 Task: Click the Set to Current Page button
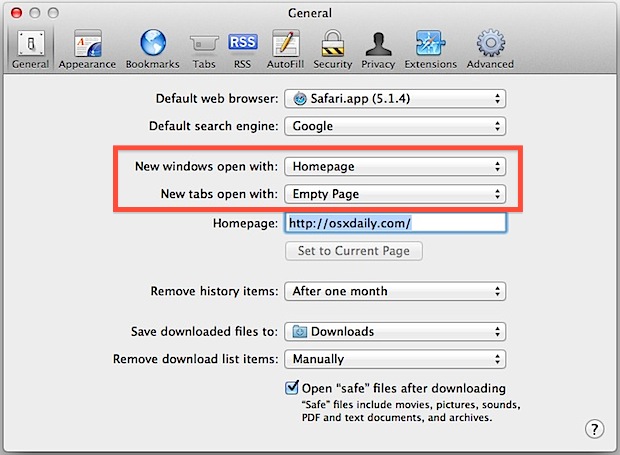[354, 251]
